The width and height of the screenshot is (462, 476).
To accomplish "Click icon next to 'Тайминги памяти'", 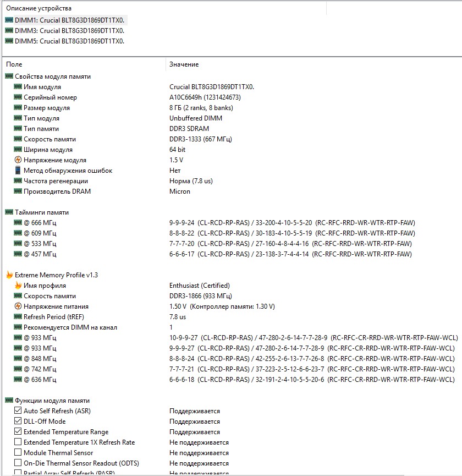I will [x=9, y=212].
